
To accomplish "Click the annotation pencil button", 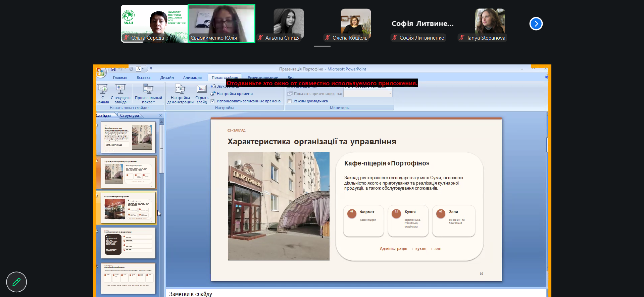I will tap(16, 282).
